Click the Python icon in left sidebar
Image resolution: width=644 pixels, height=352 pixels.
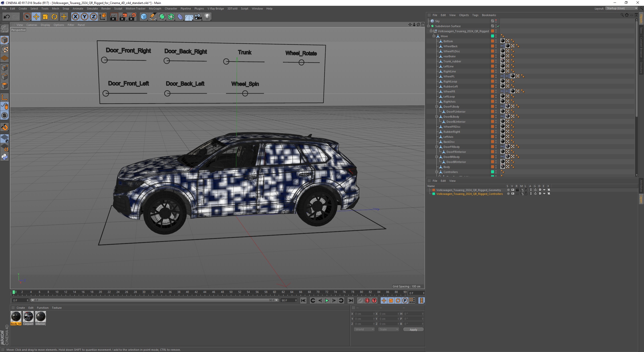(5, 157)
